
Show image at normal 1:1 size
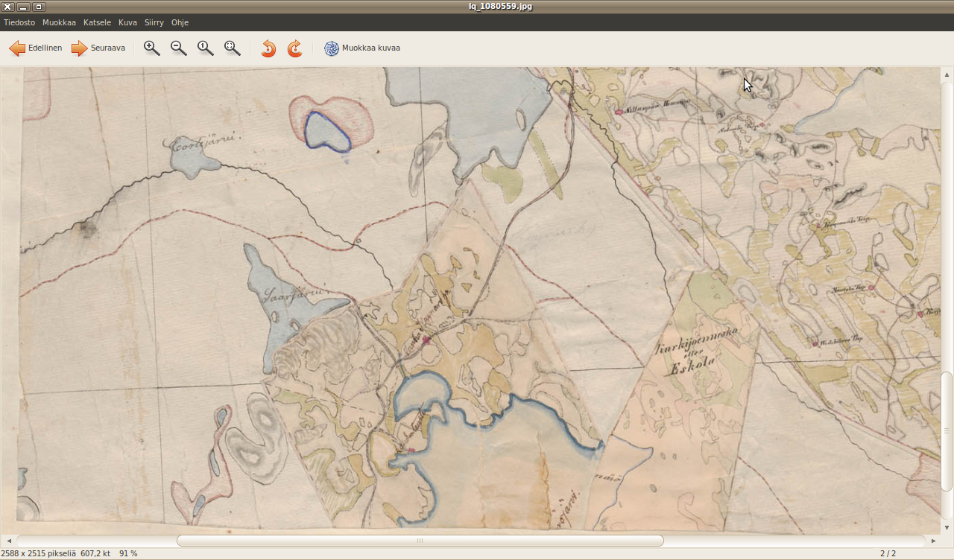(206, 48)
